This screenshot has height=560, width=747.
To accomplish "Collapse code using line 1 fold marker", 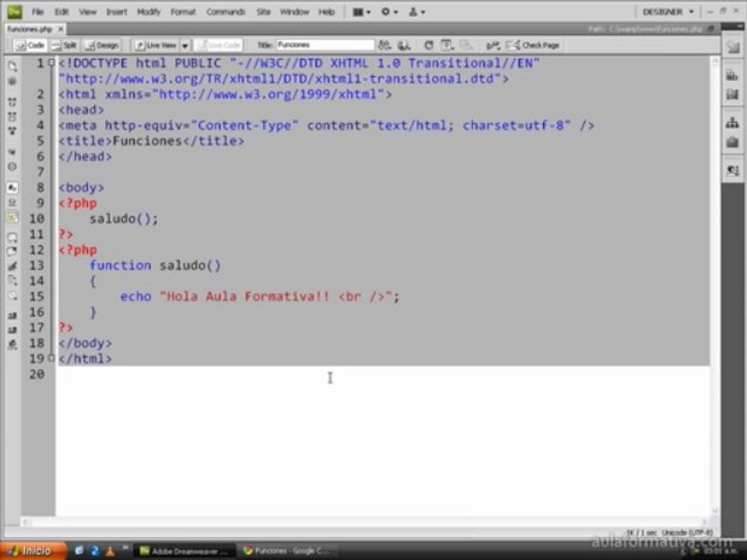I will click(51, 62).
